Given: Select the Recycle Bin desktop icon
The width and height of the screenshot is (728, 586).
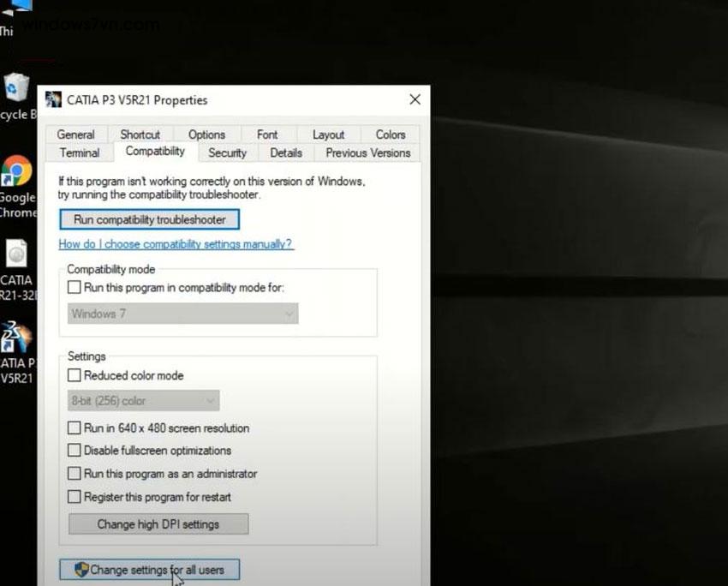Looking at the screenshot, I should click(x=16, y=89).
